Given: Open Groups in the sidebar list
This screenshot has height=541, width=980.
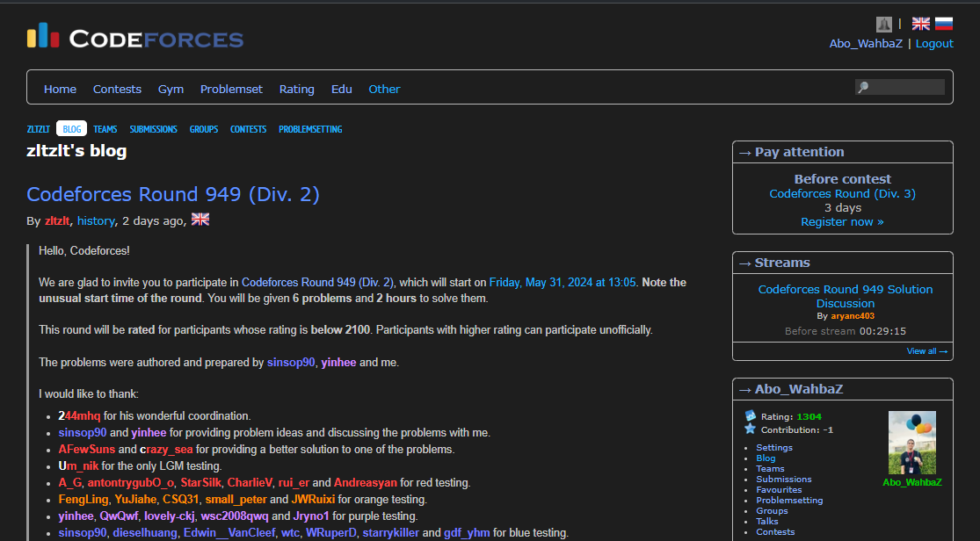Looking at the screenshot, I should point(772,511).
